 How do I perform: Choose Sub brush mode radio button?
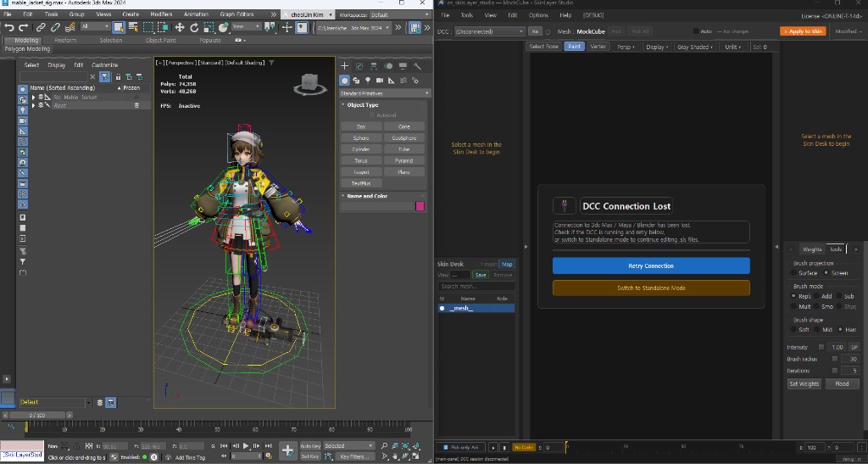point(839,296)
